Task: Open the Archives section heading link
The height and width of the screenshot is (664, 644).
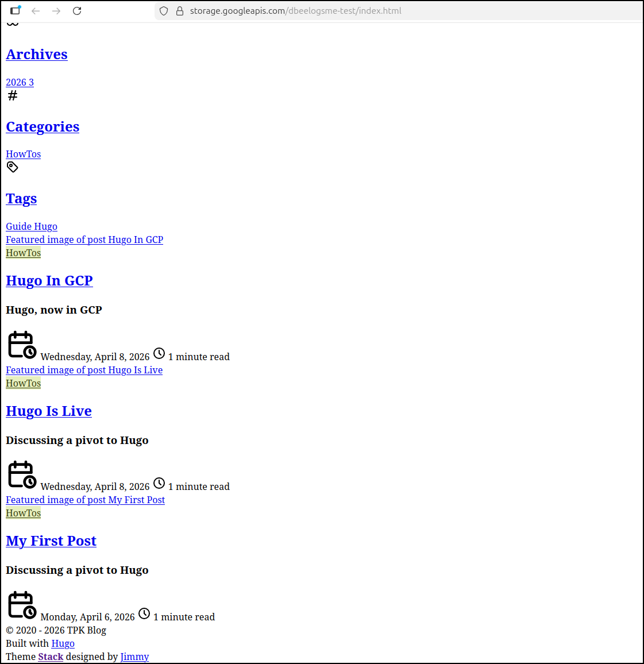Action: tap(36, 54)
